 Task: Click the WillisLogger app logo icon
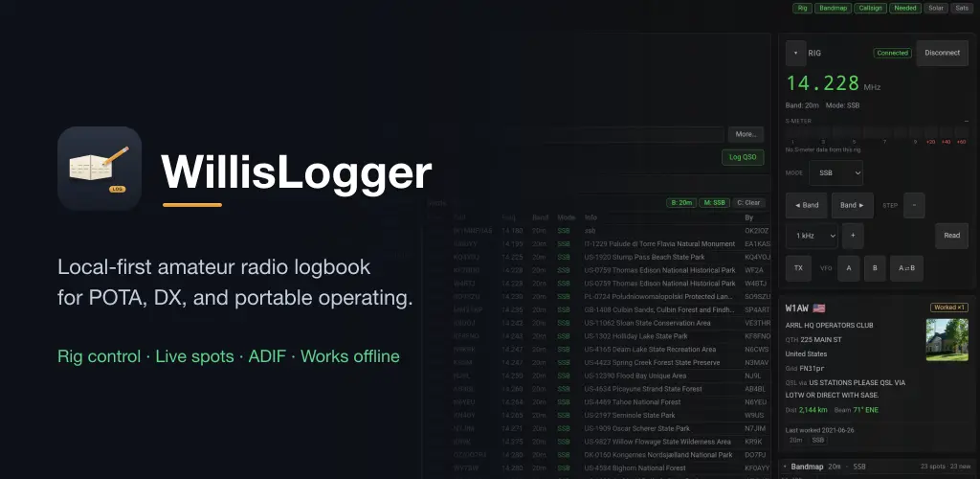100,169
